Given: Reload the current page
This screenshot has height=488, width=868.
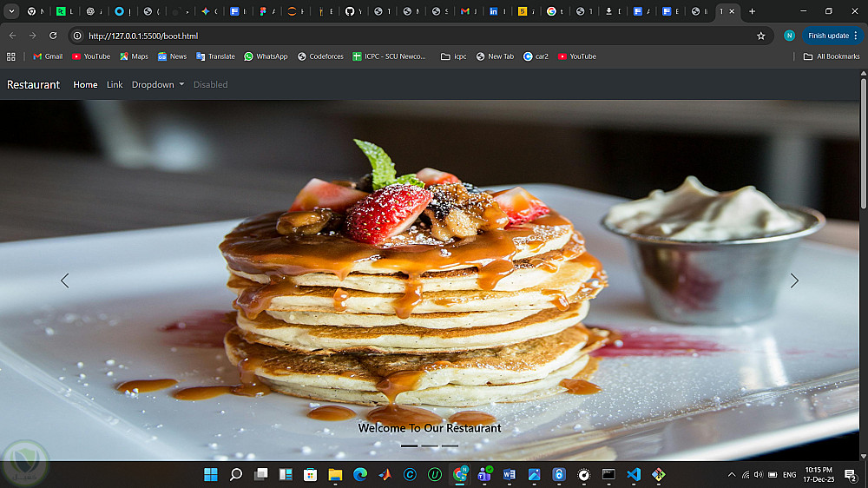Looking at the screenshot, I should tap(53, 36).
